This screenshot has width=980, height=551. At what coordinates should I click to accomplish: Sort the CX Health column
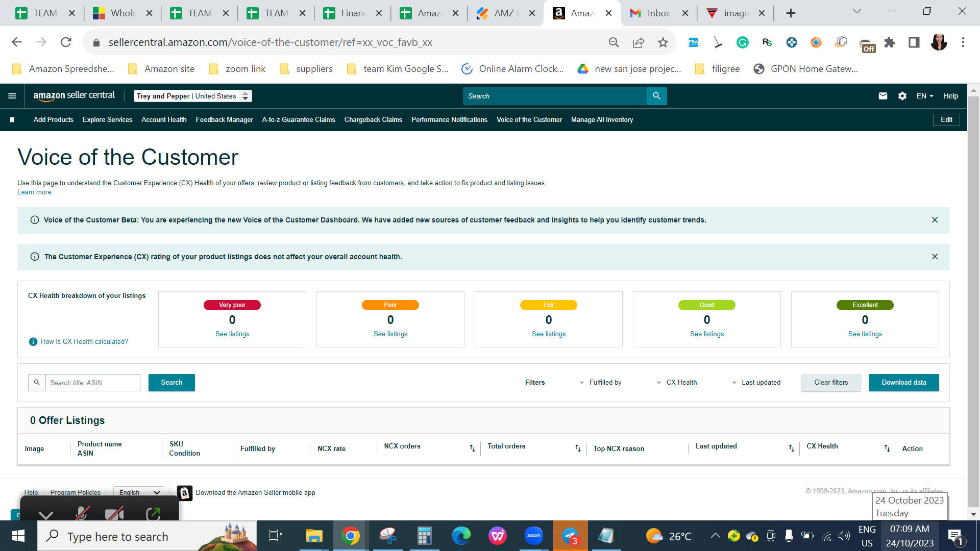click(887, 448)
